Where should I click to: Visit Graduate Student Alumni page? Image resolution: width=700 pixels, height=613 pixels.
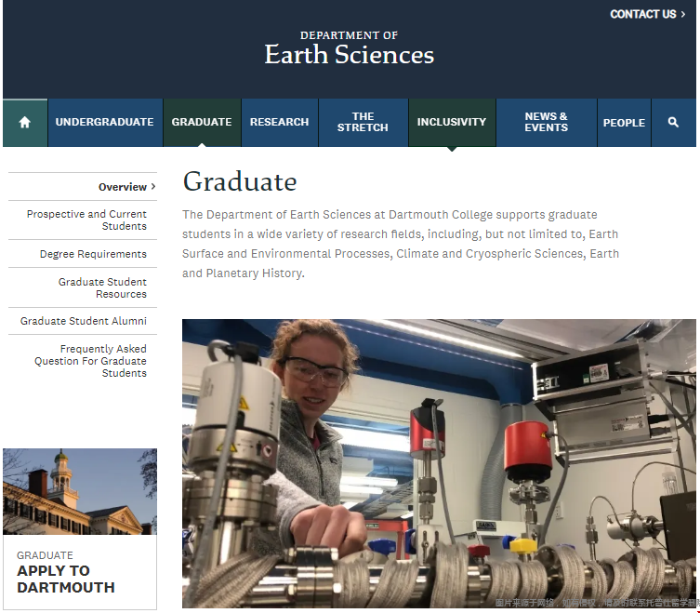pyautogui.click(x=84, y=321)
